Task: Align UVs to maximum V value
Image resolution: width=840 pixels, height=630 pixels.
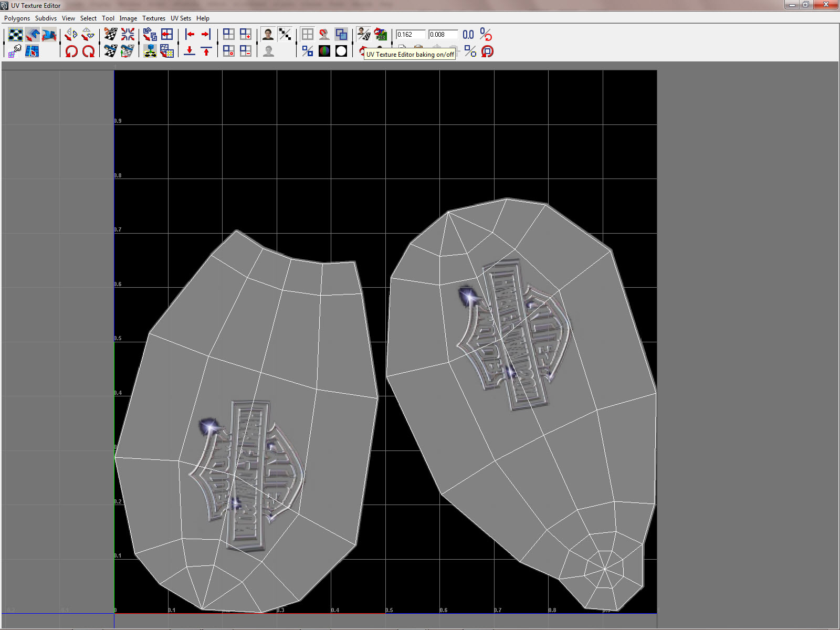Action: click(206, 51)
